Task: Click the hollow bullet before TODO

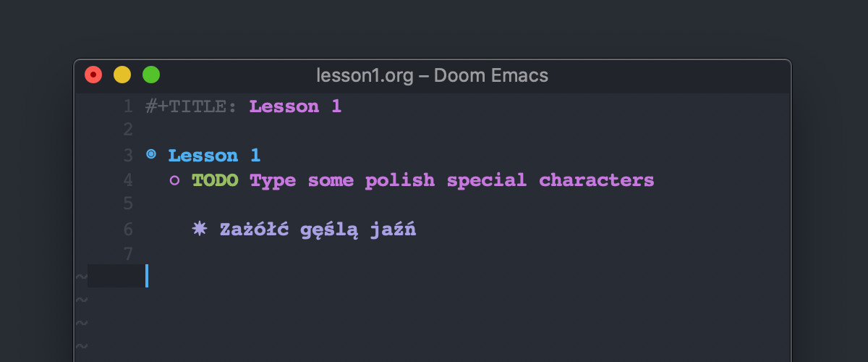Action: click(x=174, y=180)
